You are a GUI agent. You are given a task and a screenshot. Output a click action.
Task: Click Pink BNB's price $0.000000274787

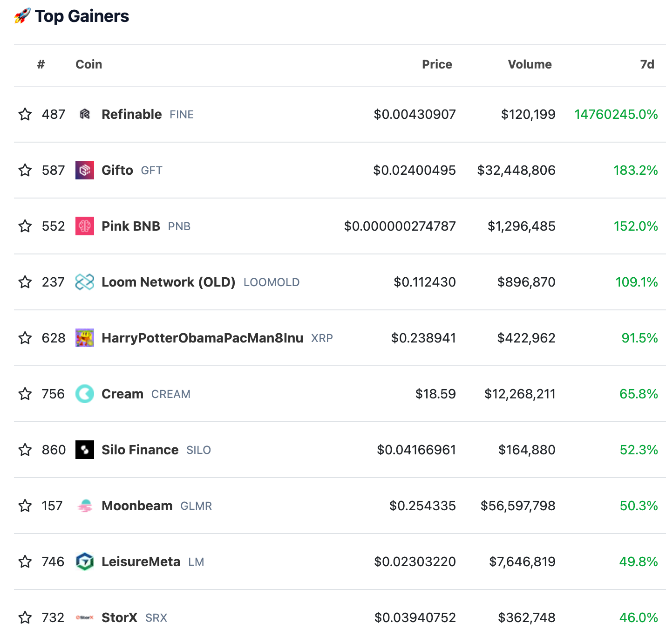tap(400, 226)
